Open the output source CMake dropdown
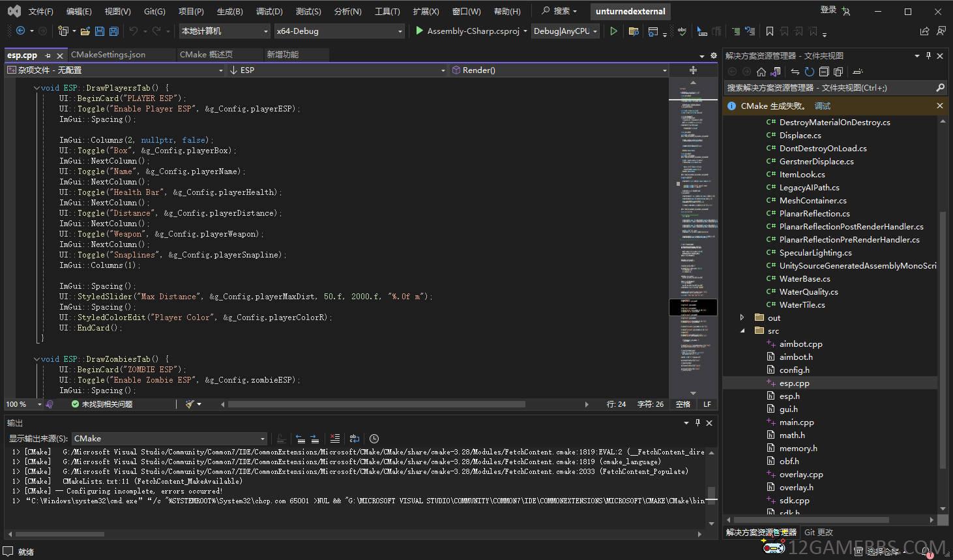This screenshot has height=560, width=953. (169, 439)
